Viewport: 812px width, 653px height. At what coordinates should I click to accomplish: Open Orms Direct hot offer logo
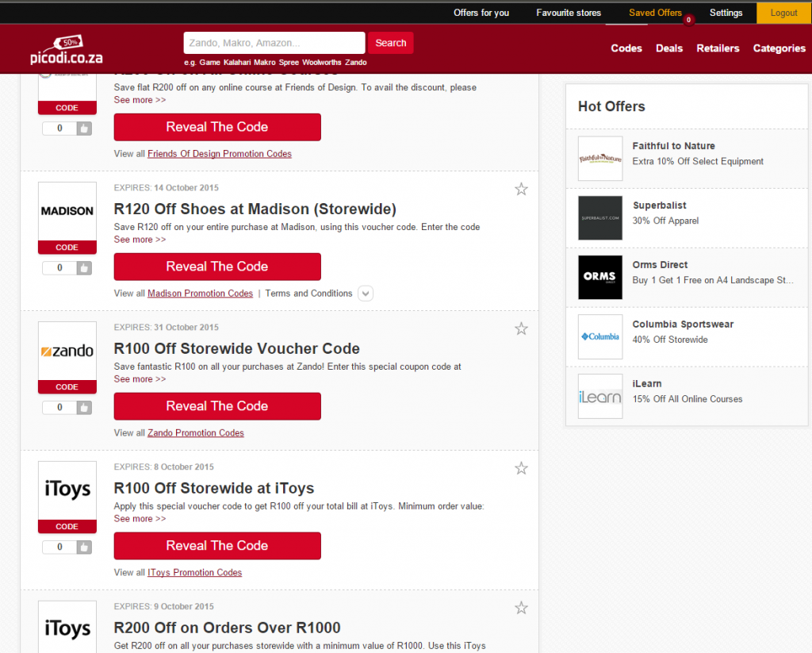tap(600, 277)
